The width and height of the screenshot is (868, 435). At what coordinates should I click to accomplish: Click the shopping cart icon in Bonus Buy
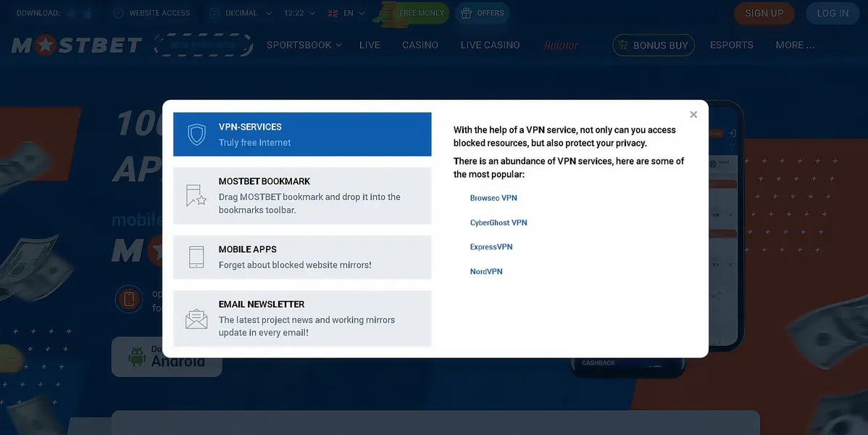(x=622, y=45)
